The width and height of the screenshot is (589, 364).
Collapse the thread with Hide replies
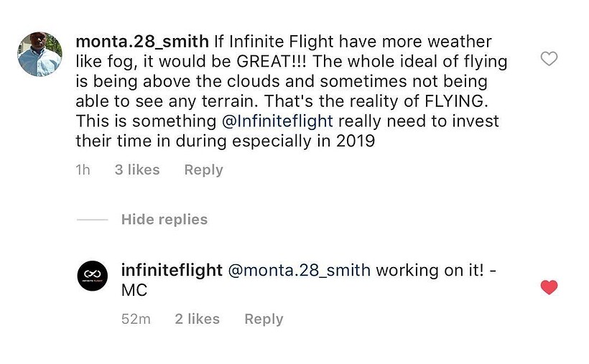point(164,220)
